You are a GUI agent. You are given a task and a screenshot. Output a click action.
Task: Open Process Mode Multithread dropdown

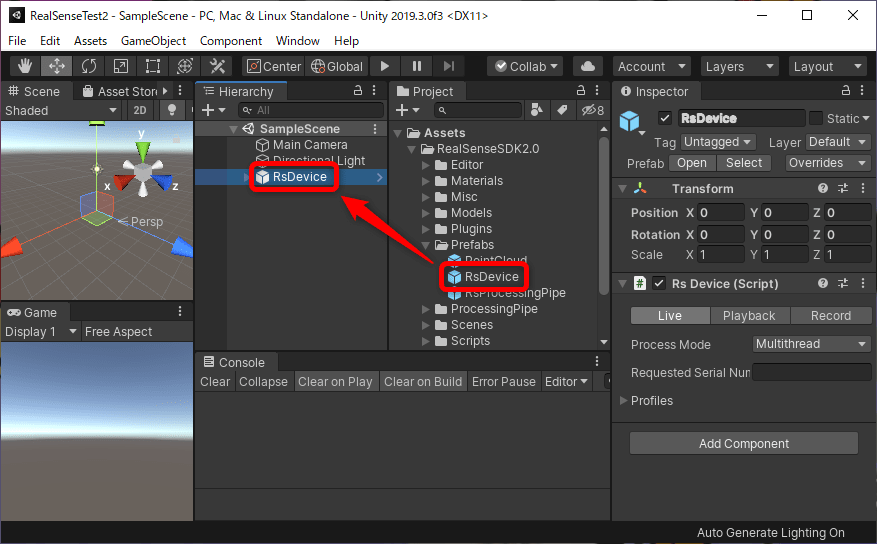point(812,344)
